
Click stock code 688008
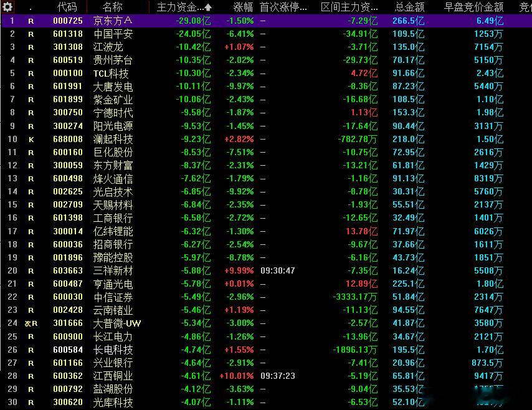(68, 139)
